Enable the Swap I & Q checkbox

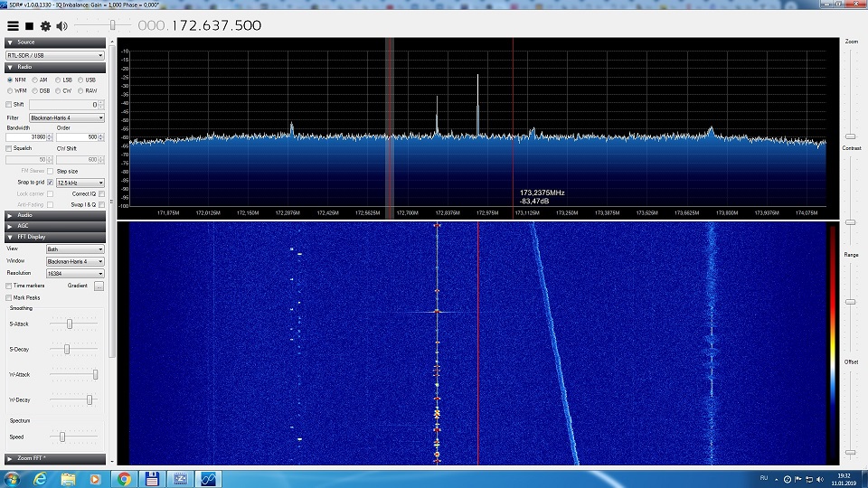[x=101, y=205]
